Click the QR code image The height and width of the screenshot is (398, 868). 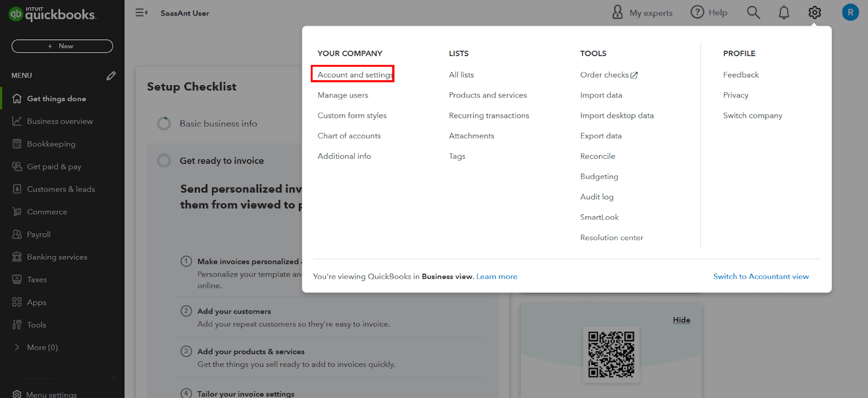611,355
